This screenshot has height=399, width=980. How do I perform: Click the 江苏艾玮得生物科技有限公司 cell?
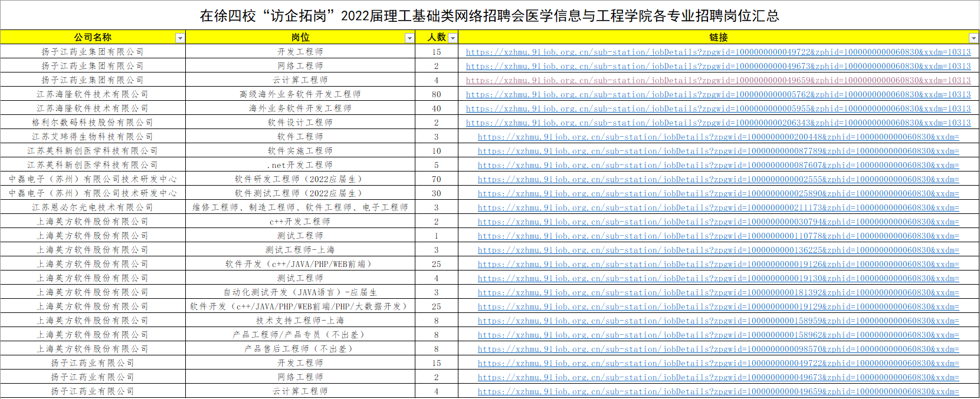pyautogui.click(x=93, y=137)
